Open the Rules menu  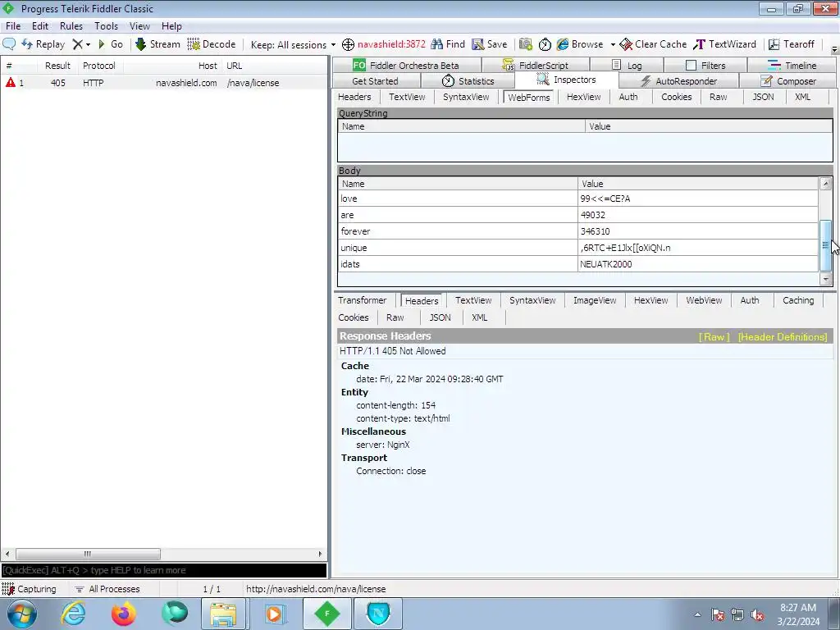coord(71,26)
